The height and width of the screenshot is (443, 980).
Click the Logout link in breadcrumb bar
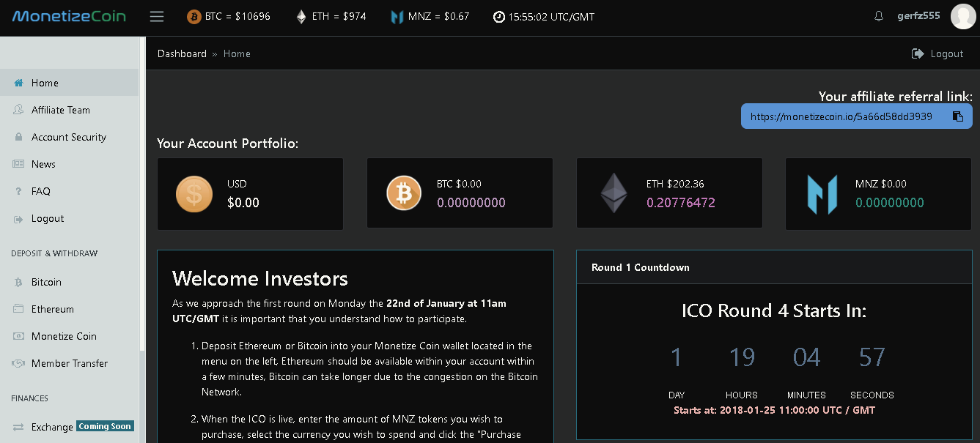(x=937, y=53)
